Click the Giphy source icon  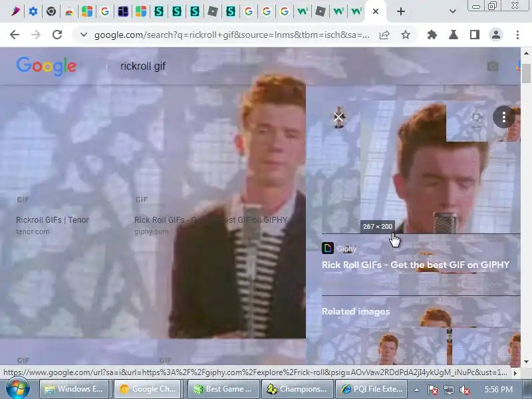(328, 248)
